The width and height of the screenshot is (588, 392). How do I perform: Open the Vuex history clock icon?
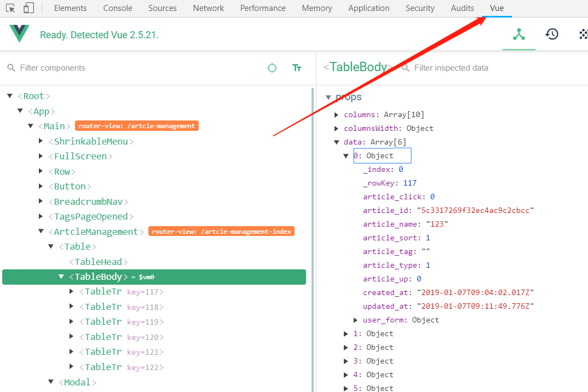[552, 34]
